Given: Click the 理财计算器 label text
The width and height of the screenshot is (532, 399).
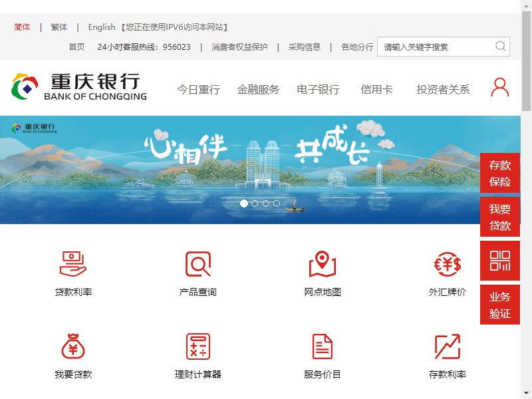Looking at the screenshot, I should pos(198,374).
